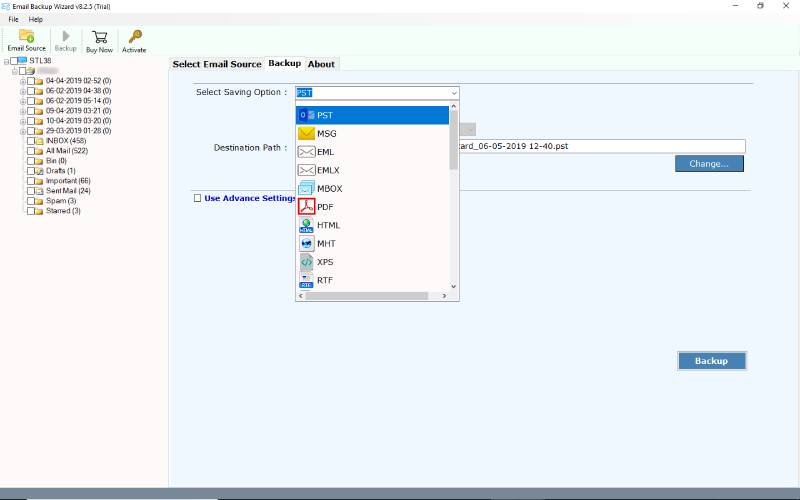Expand the 06-02-2019 05-14 folder
This screenshot has width=800, height=500.
pyautogui.click(x=23, y=101)
